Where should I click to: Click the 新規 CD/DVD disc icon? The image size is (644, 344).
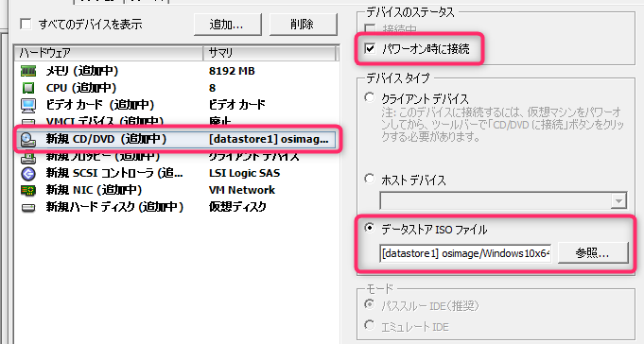28,140
